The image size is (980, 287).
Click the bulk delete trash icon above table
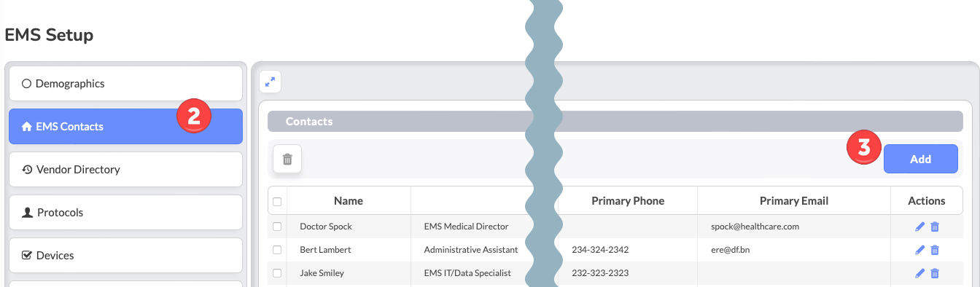[x=287, y=159]
